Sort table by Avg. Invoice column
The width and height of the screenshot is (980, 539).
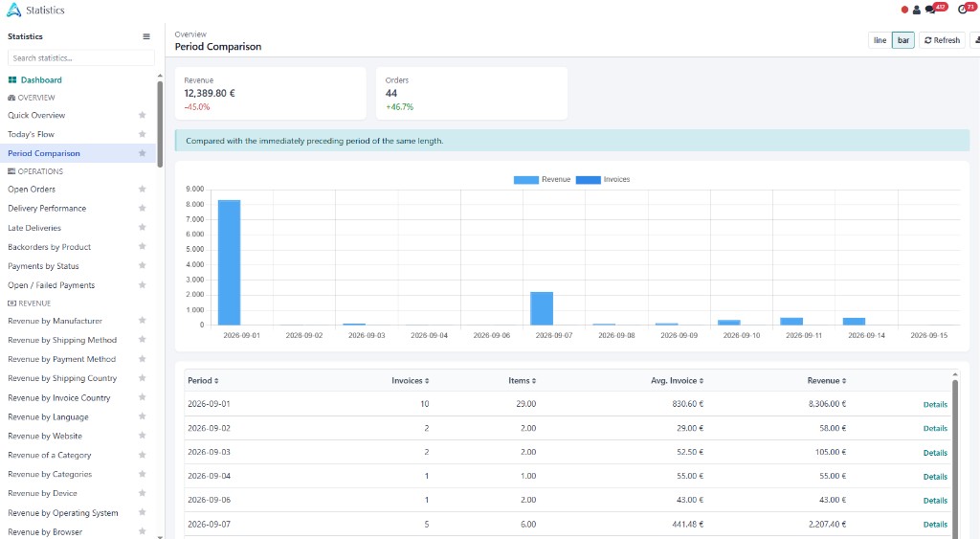click(677, 380)
